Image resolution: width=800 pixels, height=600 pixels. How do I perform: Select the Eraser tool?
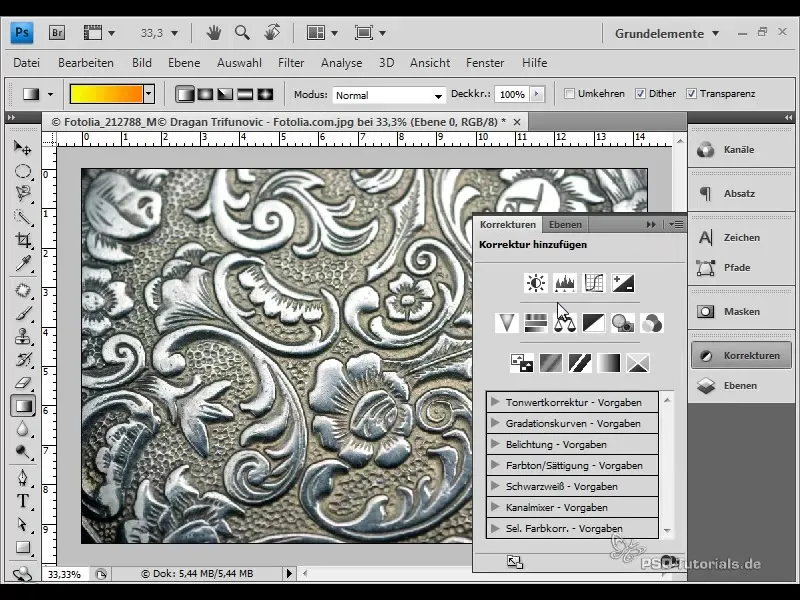[x=22, y=383]
